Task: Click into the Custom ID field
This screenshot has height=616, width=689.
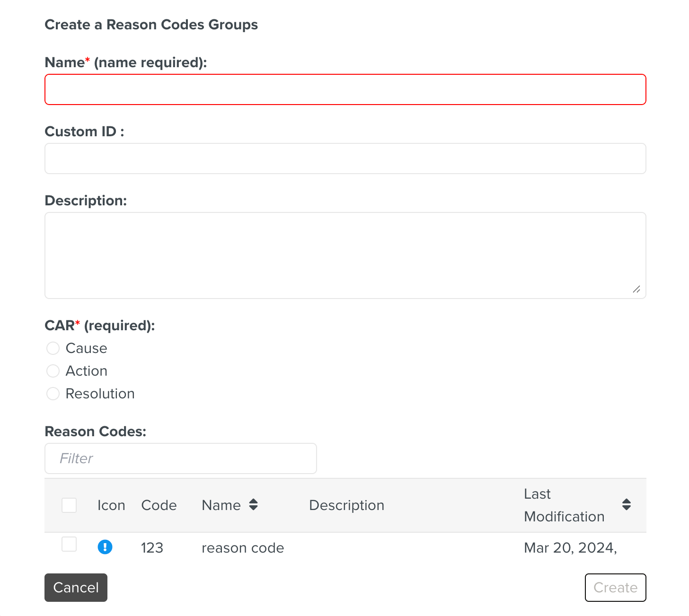Action: point(345,158)
